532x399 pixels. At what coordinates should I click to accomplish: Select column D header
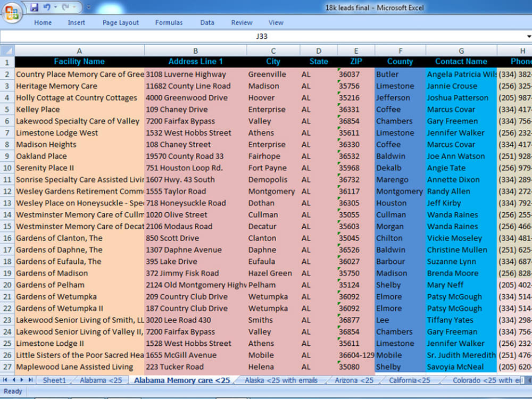click(x=319, y=51)
